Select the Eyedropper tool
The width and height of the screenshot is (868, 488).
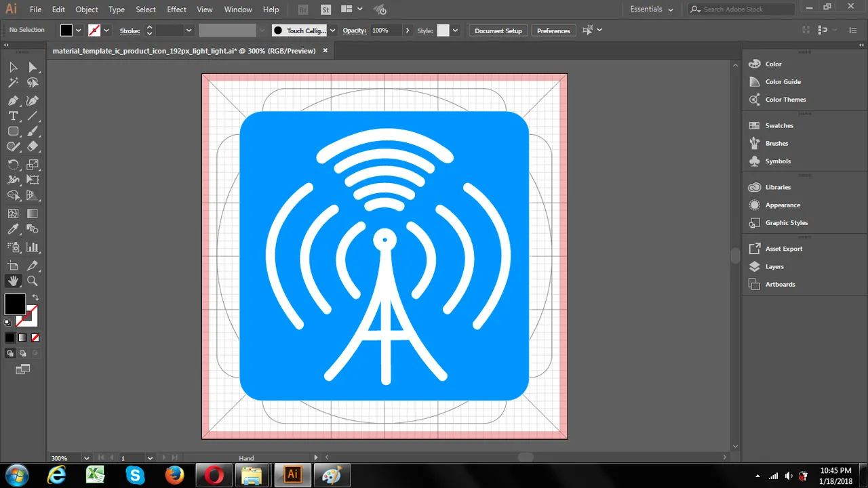click(x=13, y=230)
